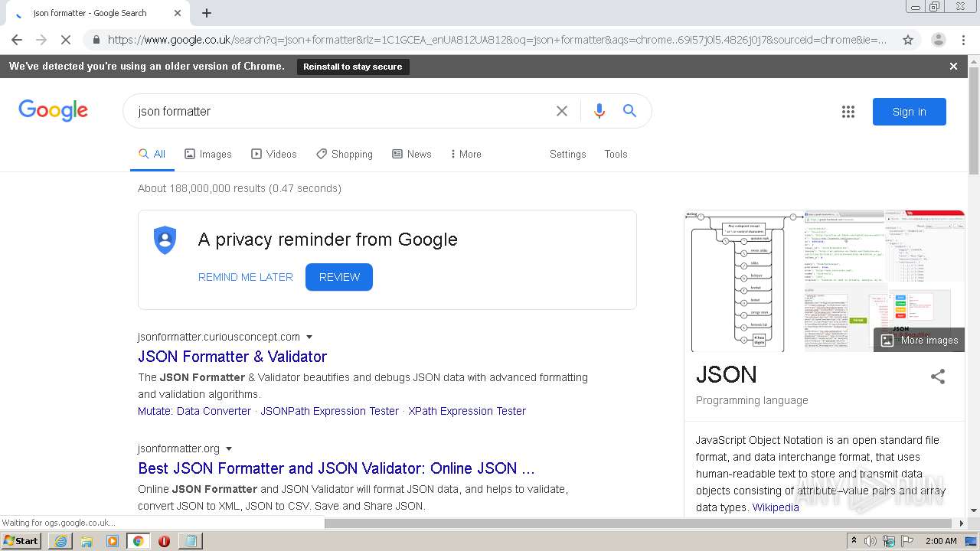
Task: Click the padlock site info icon
Action: click(x=96, y=40)
